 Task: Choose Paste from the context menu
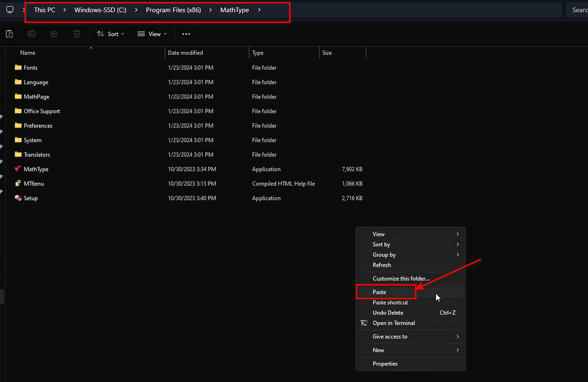click(x=411, y=292)
